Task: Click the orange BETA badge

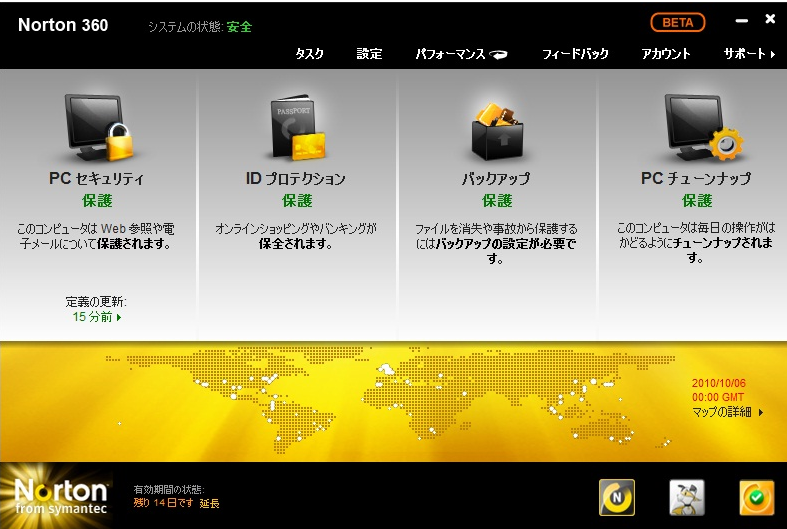Action: point(678,23)
